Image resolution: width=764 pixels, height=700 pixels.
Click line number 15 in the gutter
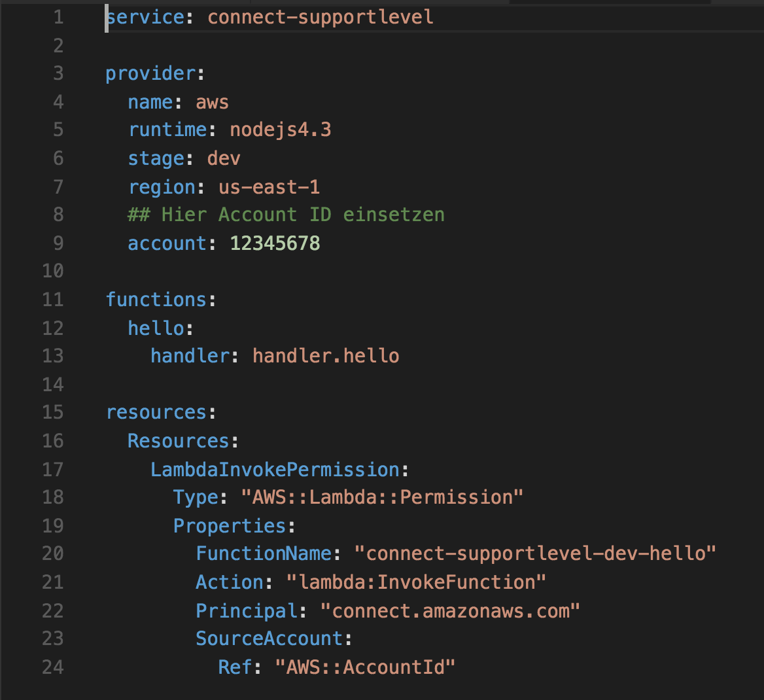point(52,413)
